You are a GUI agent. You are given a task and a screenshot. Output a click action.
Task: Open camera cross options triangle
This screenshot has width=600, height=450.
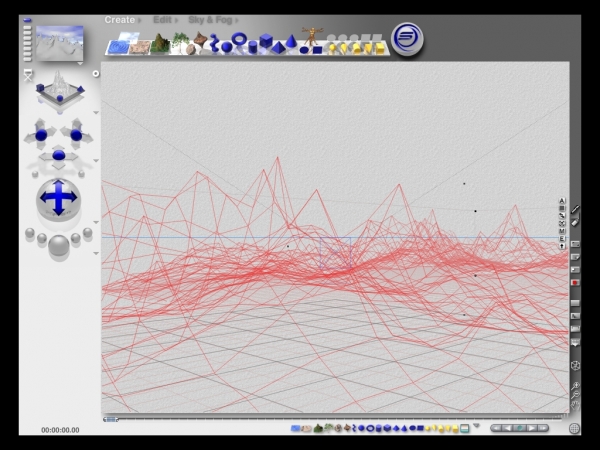(x=96, y=161)
